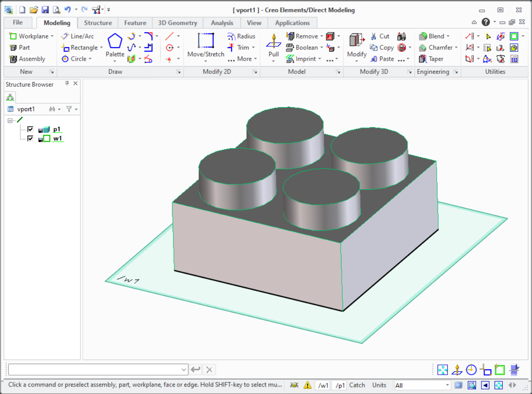Image resolution: width=532 pixels, height=394 pixels.
Task: Click the Units status bar button
Action: point(379,385)
